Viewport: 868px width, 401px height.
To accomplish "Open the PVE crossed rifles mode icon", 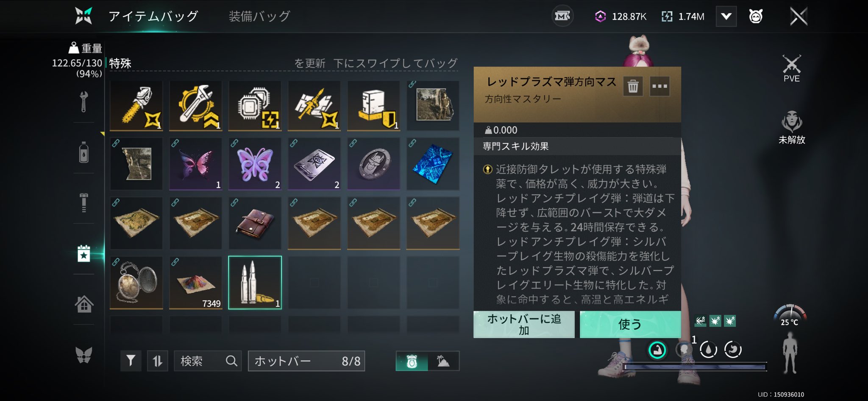I will click(791, 68).
